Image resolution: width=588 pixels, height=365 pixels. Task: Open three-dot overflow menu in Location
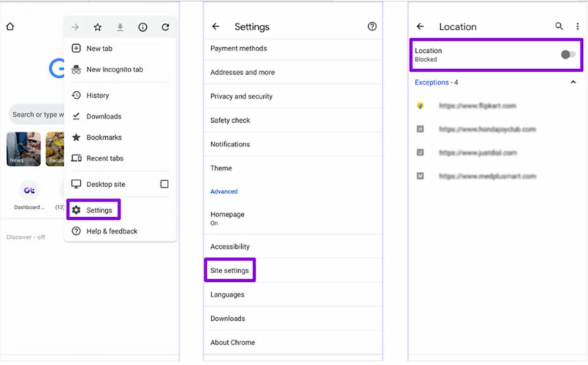[577, 26]
